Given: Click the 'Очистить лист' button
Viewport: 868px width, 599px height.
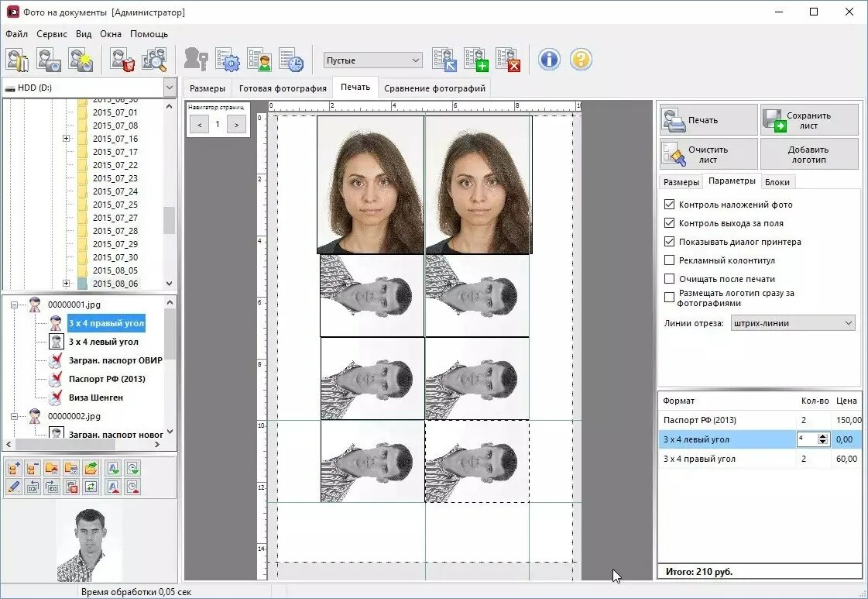Looking at the screenshot, I should [708, 154].
